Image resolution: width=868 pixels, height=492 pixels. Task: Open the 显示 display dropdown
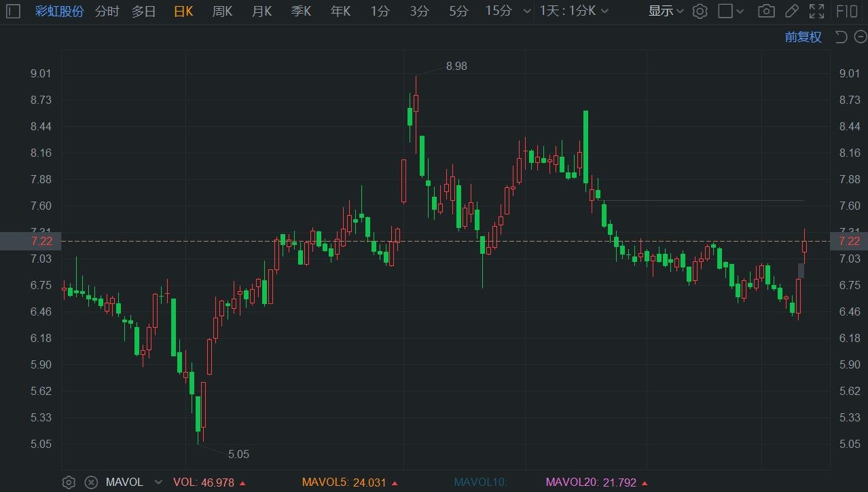(666, 11)
